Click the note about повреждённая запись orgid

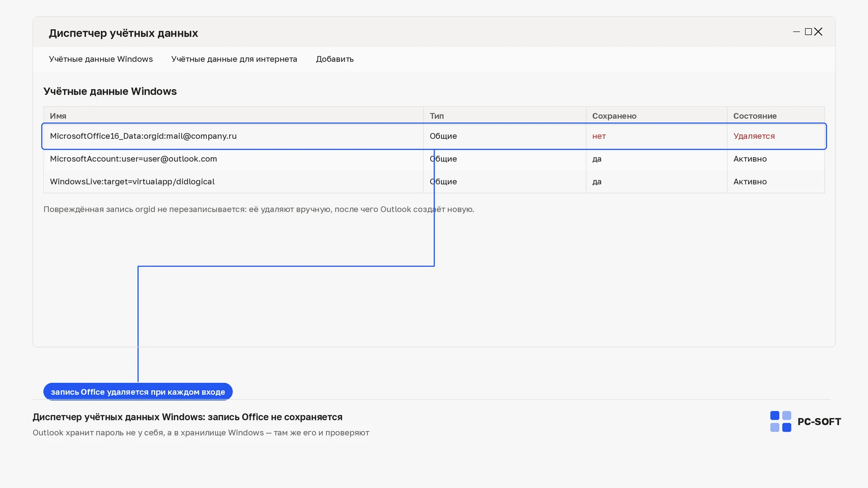click(259, 209)
